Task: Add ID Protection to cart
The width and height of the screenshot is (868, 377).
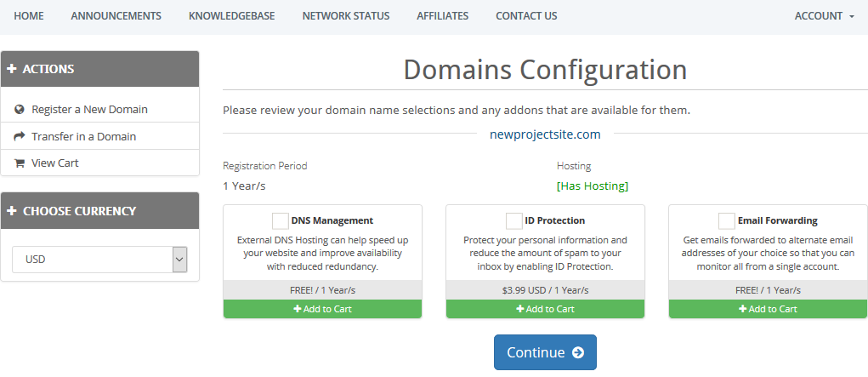Action: (545, 309)
